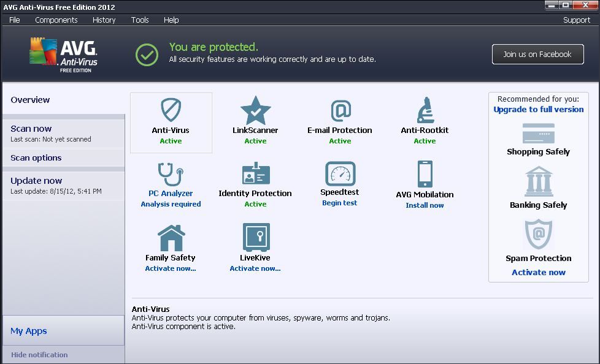Open the Components menu
Image resolution: width=600 pixels, height=364 pixels.
[x=56, y=20]
